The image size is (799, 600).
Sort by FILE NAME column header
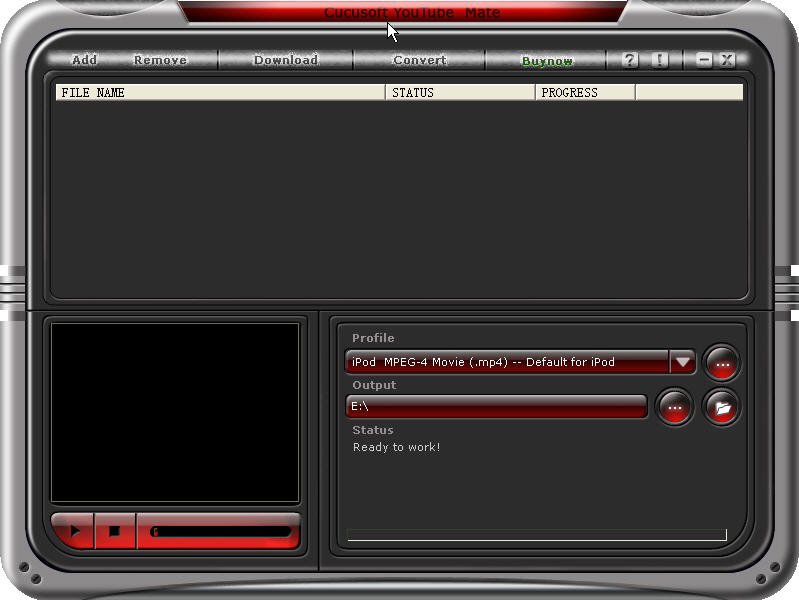point(220,93)
